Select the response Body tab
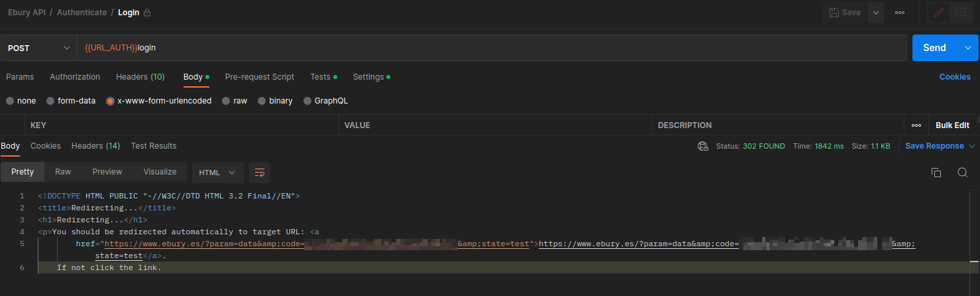Screen dimensions: 980x296 pyautogui.click(x=10, y=146)
